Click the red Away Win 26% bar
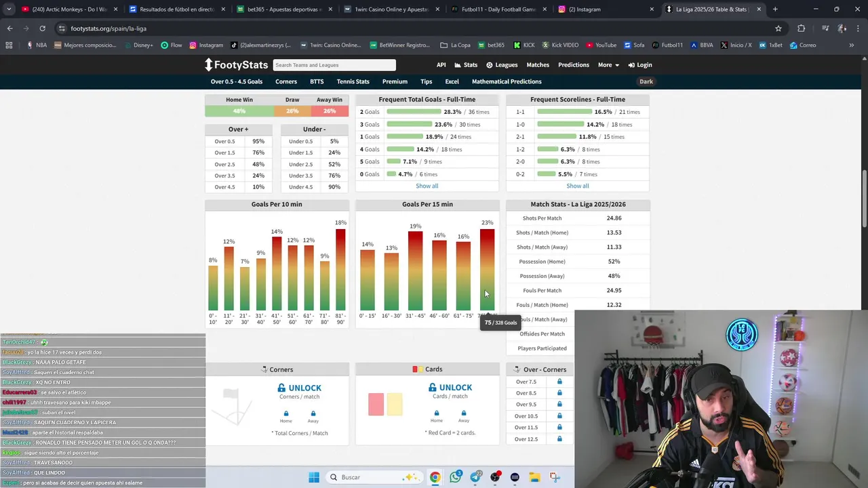This screenshot has width=868, height=488. pos(330,111)
